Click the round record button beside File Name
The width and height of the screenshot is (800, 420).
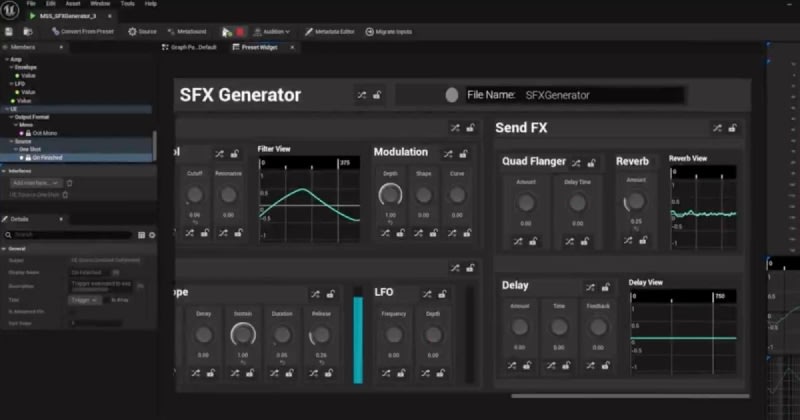click(451, 95)
